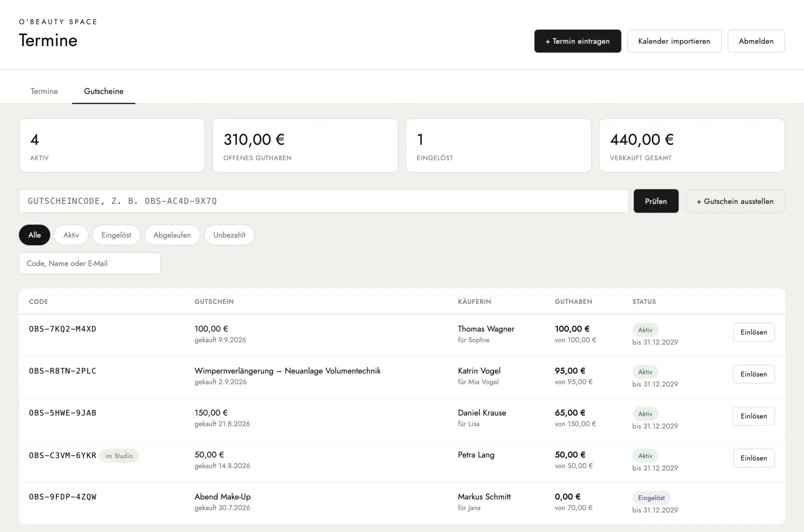
Task: Click balance '0,00 €' of Markus Schmitt
Action: point(567,496)
